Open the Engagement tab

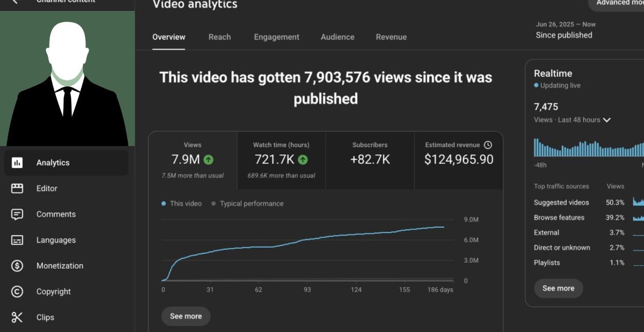click(x=277, y=37)
